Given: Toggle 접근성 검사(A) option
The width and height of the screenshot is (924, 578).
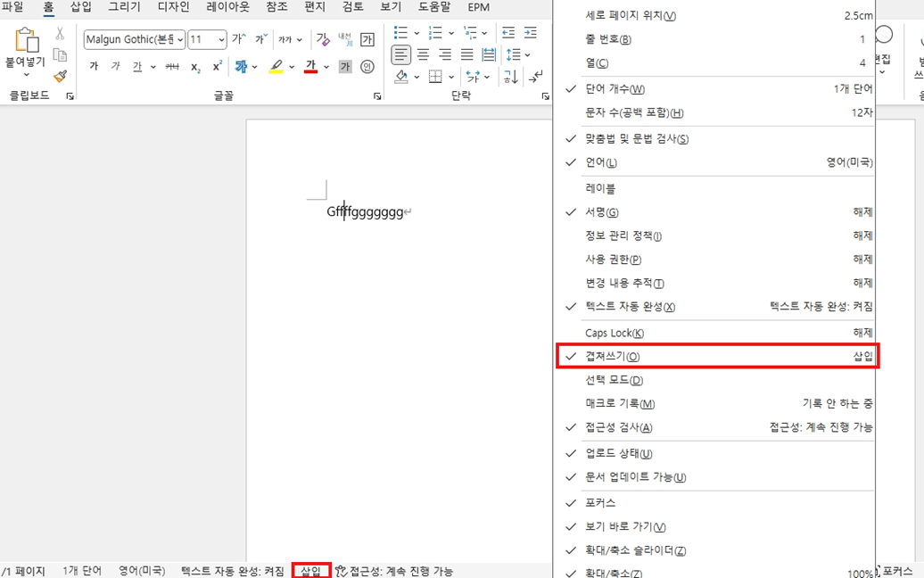Looking at the screenshot, I should (x=715, y=427).
